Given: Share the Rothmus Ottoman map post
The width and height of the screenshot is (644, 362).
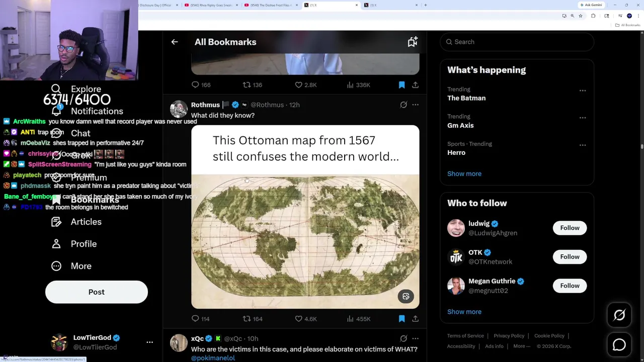Looking at the screenshot, I should (x=415, y=319).
